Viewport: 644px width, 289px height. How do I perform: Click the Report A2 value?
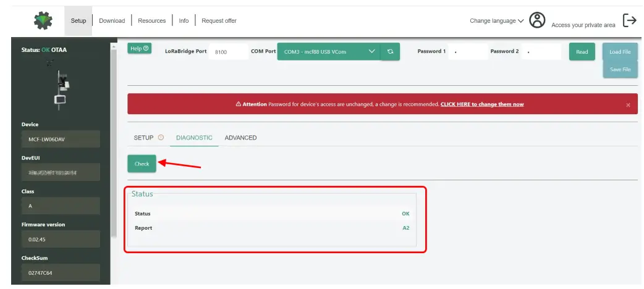pos(406,228)
